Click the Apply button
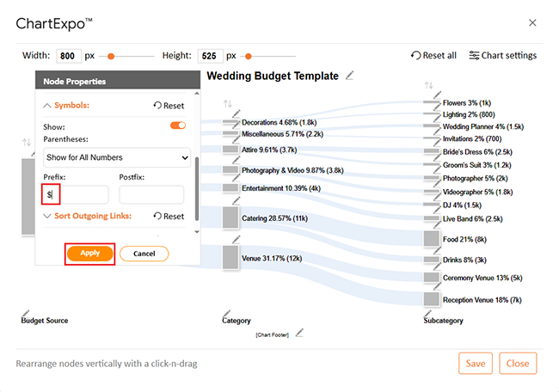 (90, 254)
